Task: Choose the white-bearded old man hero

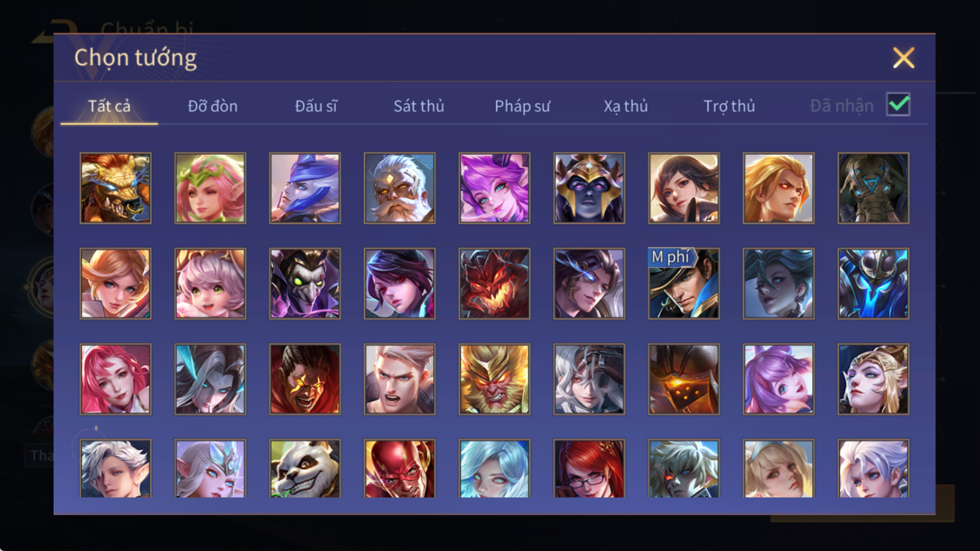Action: tap(399, 188)
